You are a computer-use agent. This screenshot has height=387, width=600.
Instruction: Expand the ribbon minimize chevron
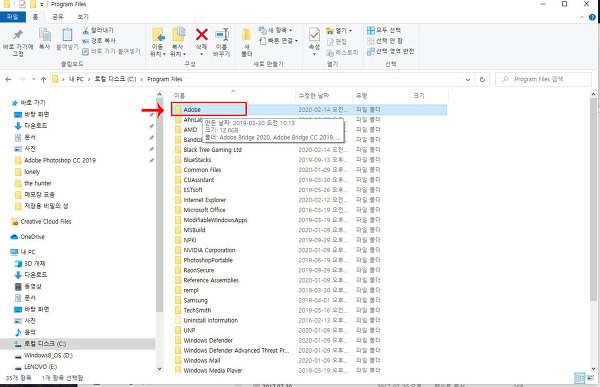pos(582,17)
